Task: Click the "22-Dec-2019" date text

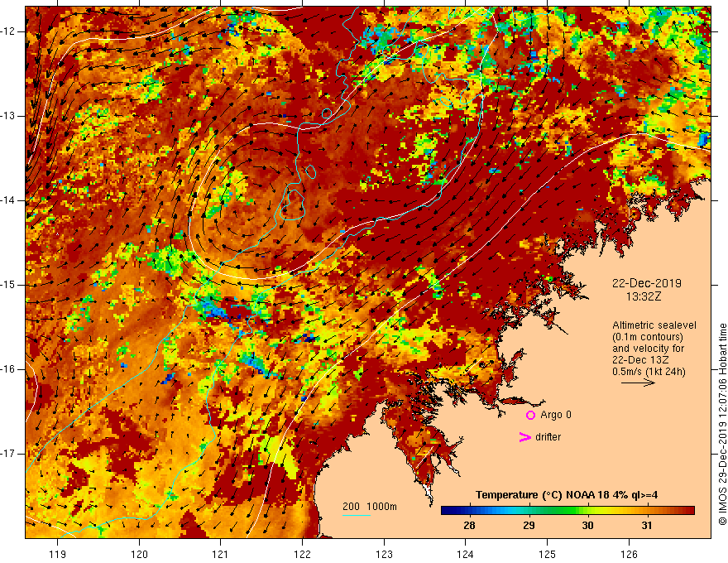Action: [x=646, y=283]
